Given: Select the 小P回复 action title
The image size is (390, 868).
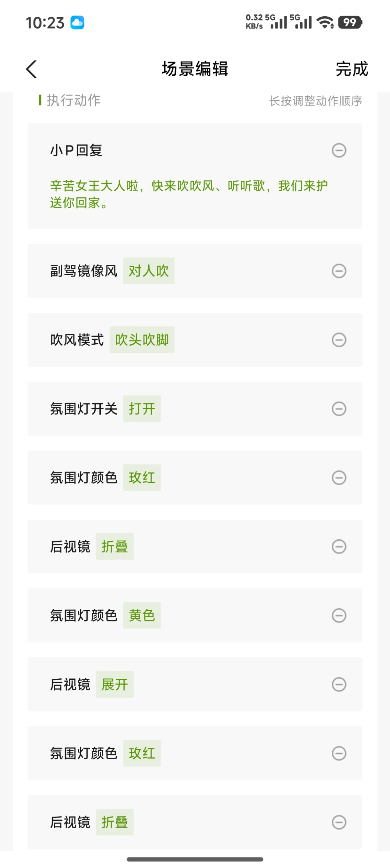Looking at the screenshot, I should (x=76, y=150).
